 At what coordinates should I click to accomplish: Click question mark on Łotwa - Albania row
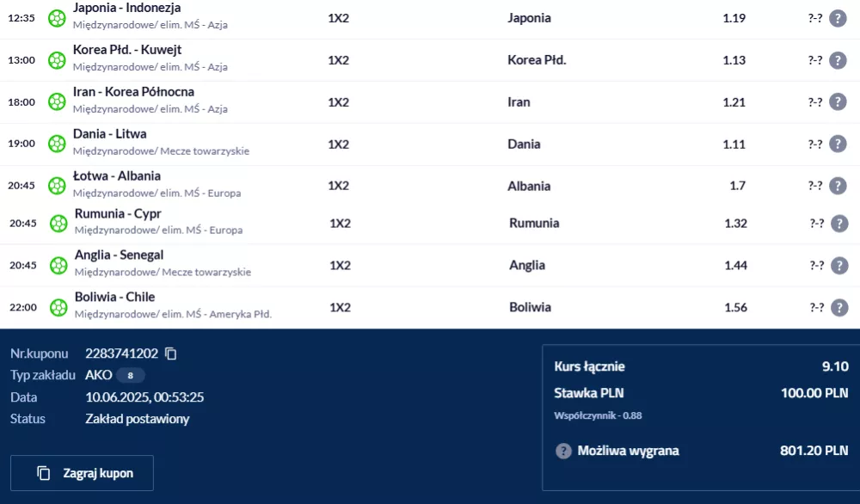[x=838, y=186]
